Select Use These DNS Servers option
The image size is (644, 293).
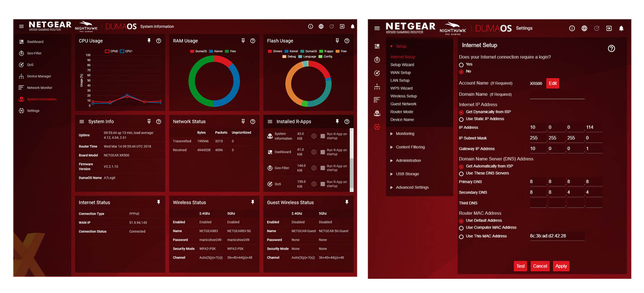point(461,173)
